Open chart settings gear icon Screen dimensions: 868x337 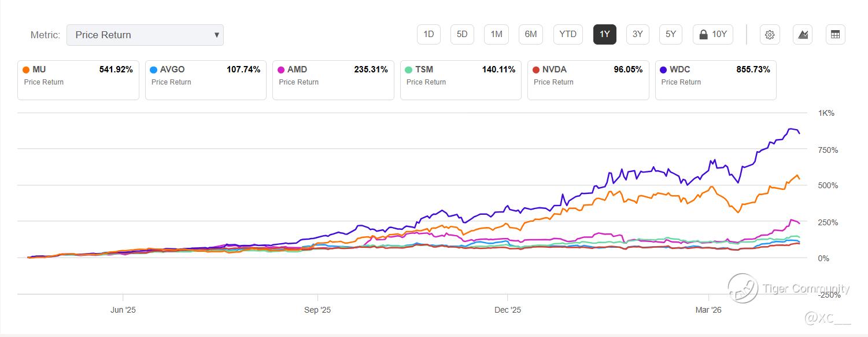[770, 35]
